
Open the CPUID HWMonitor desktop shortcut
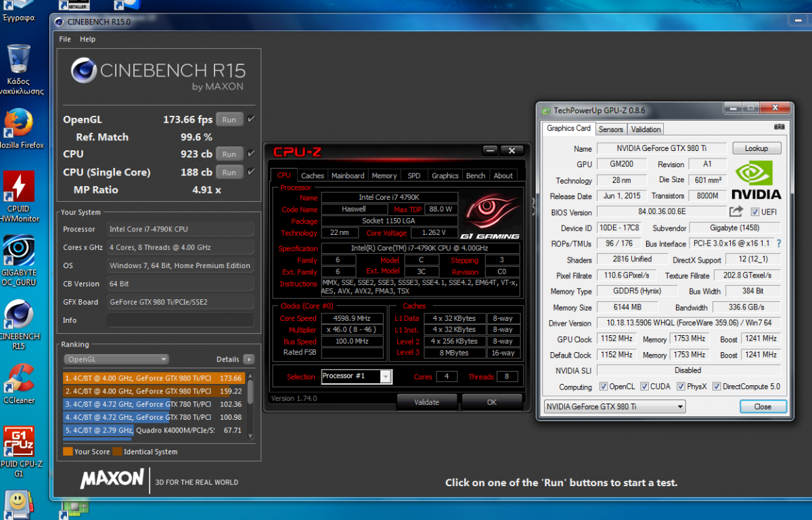click(20, 195)
